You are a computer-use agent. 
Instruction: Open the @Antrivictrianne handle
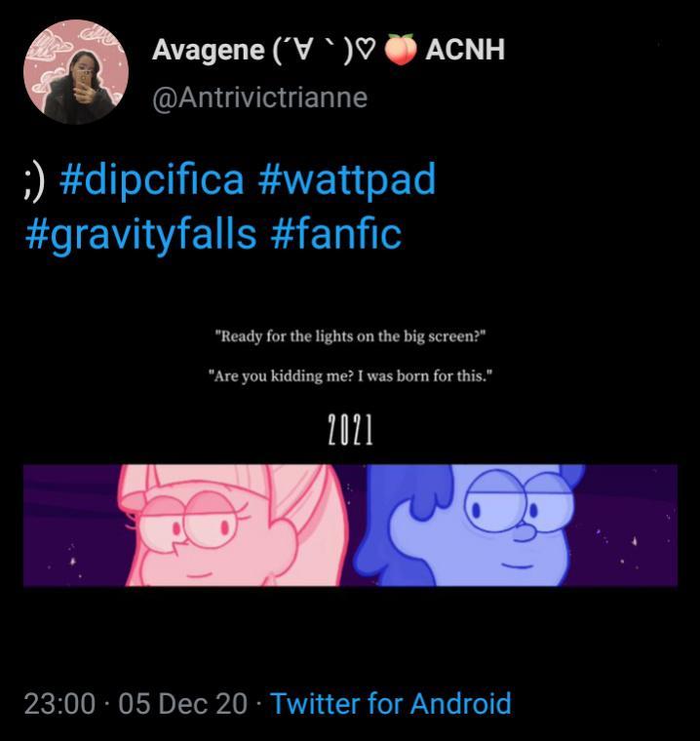[259, 97]
